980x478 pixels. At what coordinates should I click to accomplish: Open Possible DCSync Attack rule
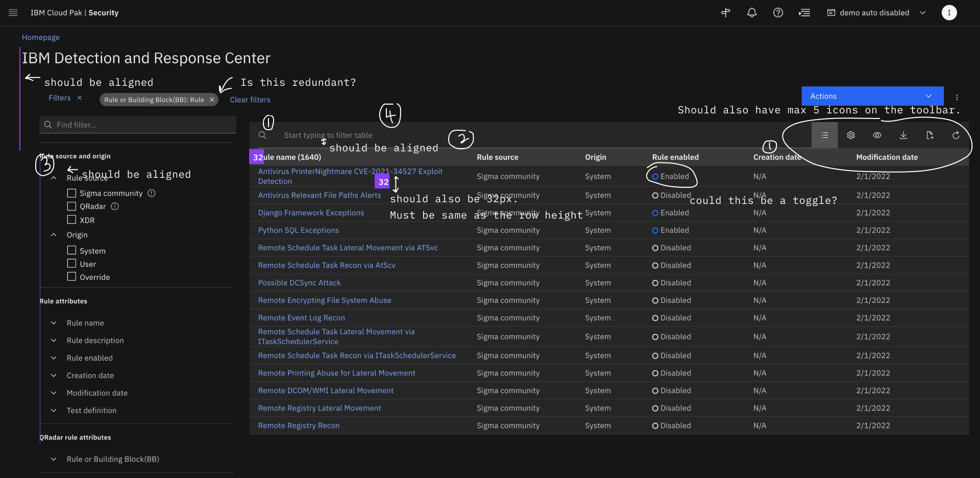pyautogui.click(x=300, y=282)
